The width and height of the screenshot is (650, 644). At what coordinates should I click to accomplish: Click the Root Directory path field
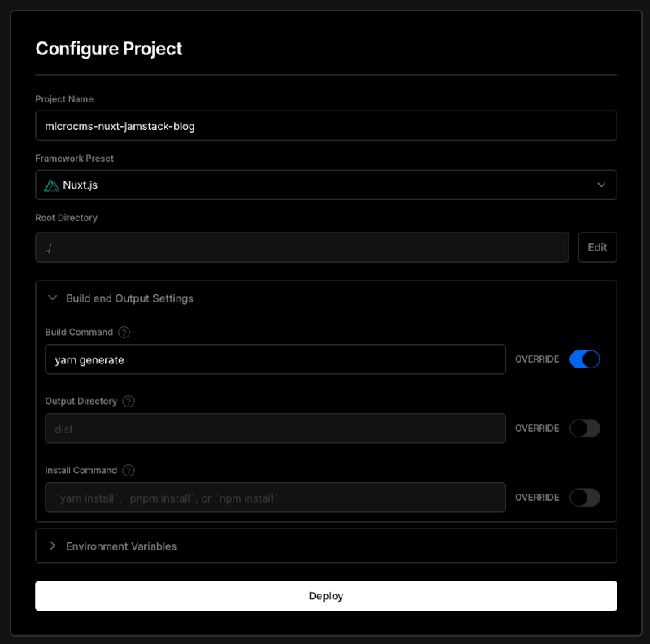point(302,247)
